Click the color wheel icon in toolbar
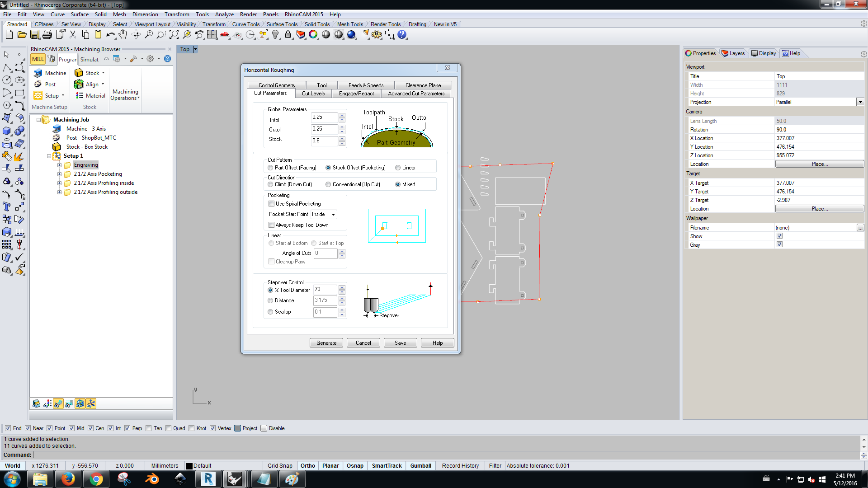This screenshot has height=488, width=868. (x=313, y=35)
